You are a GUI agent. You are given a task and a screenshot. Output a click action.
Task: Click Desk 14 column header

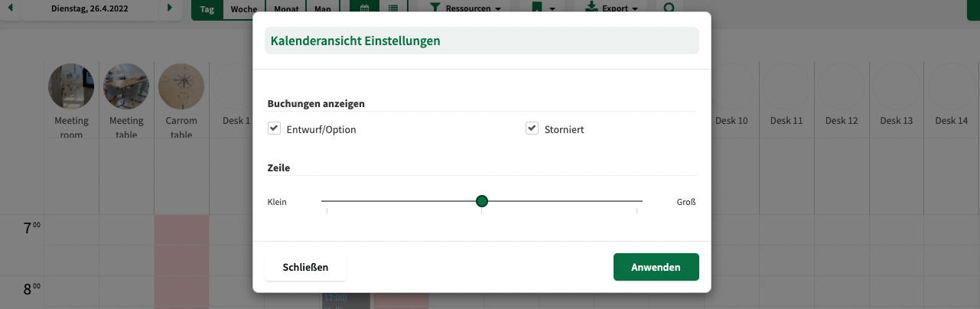952,120
